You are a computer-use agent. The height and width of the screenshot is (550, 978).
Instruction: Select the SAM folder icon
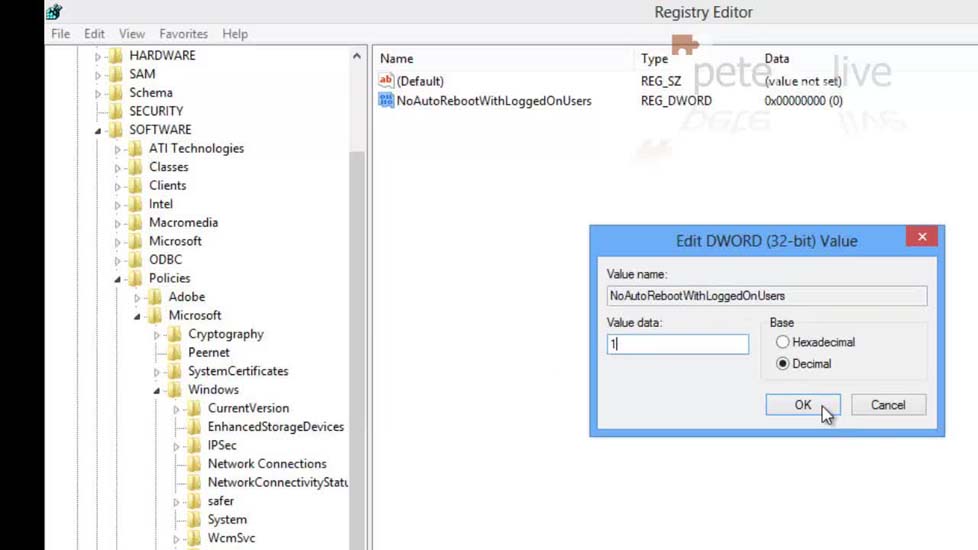point(116,74)
